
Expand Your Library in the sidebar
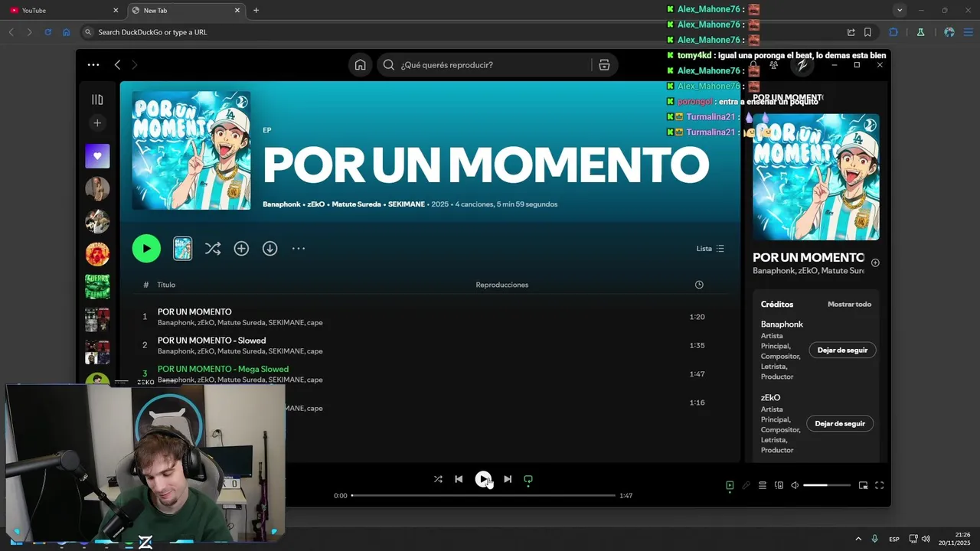coord(97,99)
